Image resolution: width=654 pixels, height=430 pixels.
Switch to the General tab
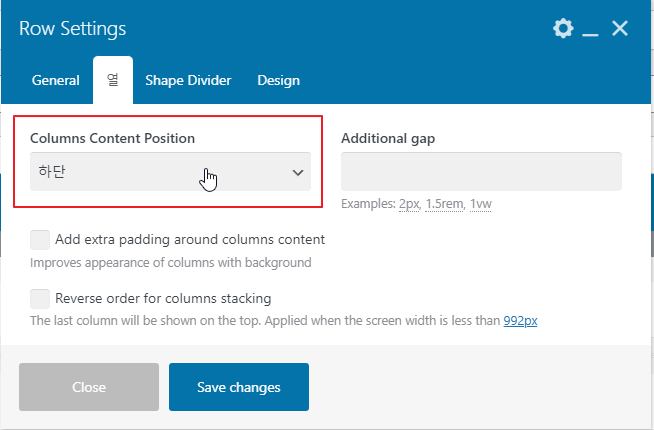pos(56,80)
